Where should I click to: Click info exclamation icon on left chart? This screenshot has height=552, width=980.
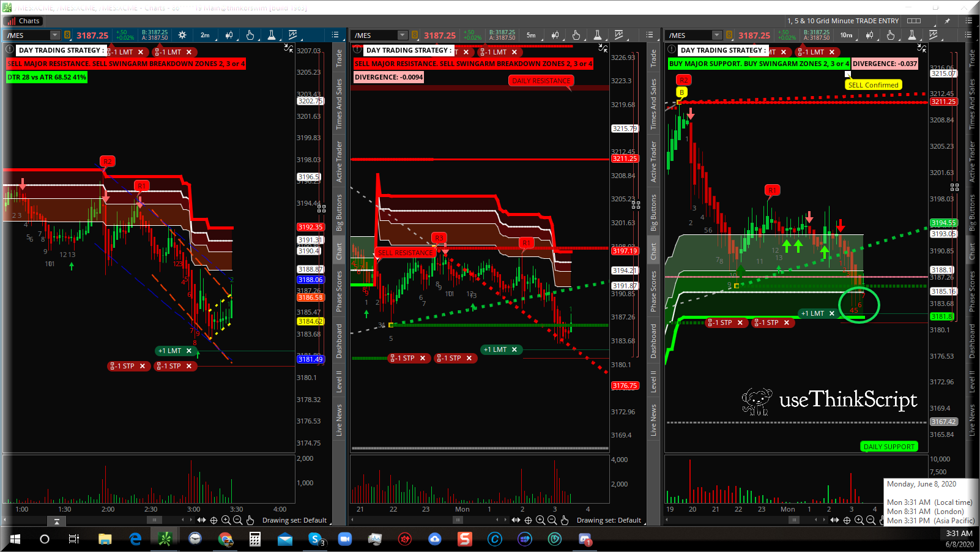click(x=10, y=50)
